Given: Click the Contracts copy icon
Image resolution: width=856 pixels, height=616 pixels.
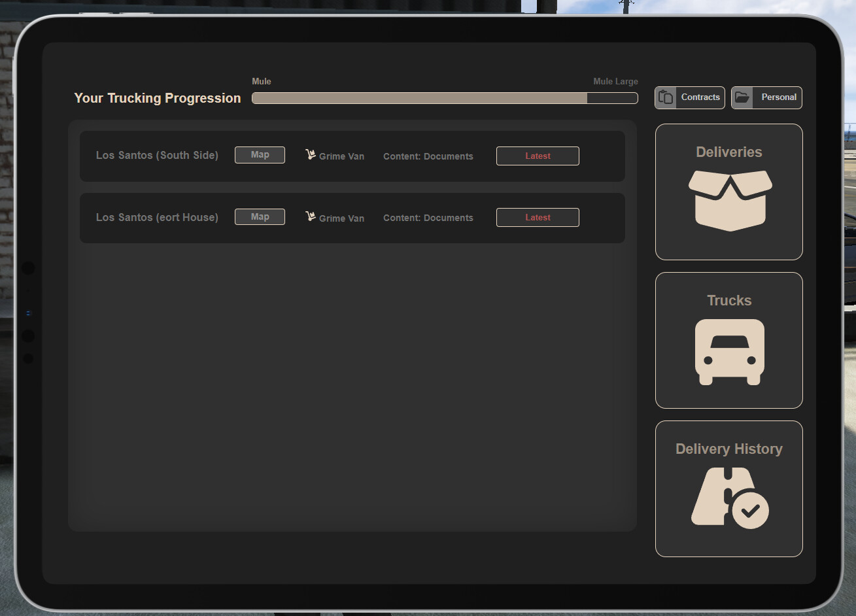Looking at the screenshot, I should click(x=666, y=97).
